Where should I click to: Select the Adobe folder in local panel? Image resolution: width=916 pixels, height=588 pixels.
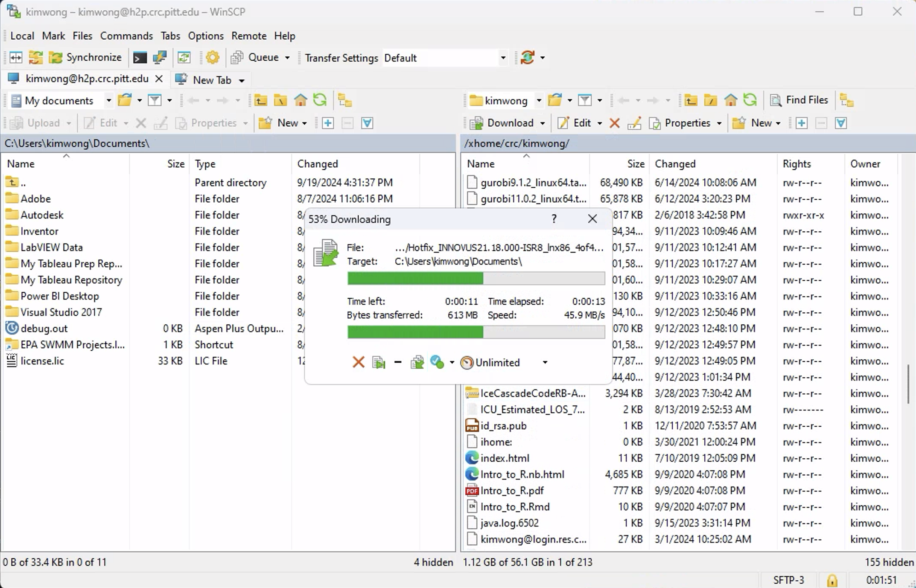35,199
